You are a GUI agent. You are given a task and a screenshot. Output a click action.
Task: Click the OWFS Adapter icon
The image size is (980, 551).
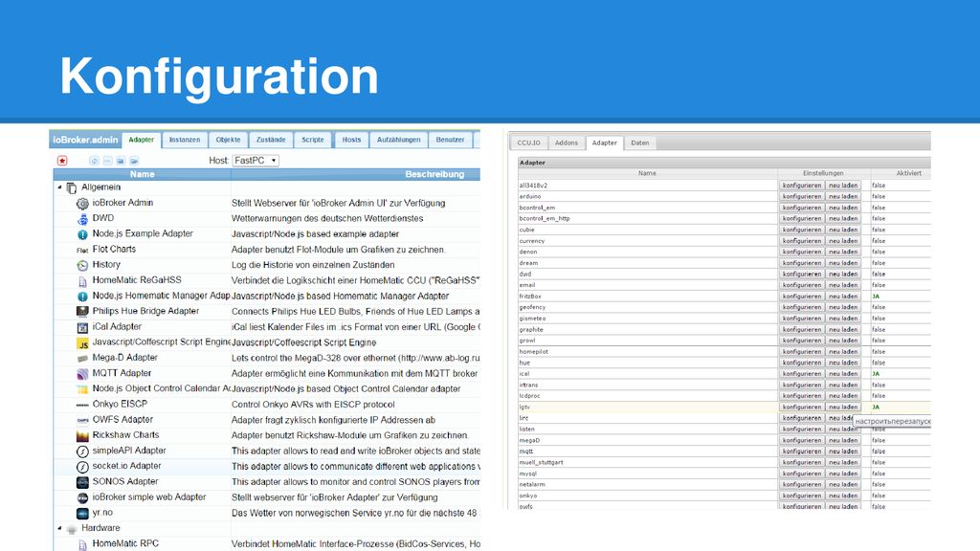coord(82,420)
